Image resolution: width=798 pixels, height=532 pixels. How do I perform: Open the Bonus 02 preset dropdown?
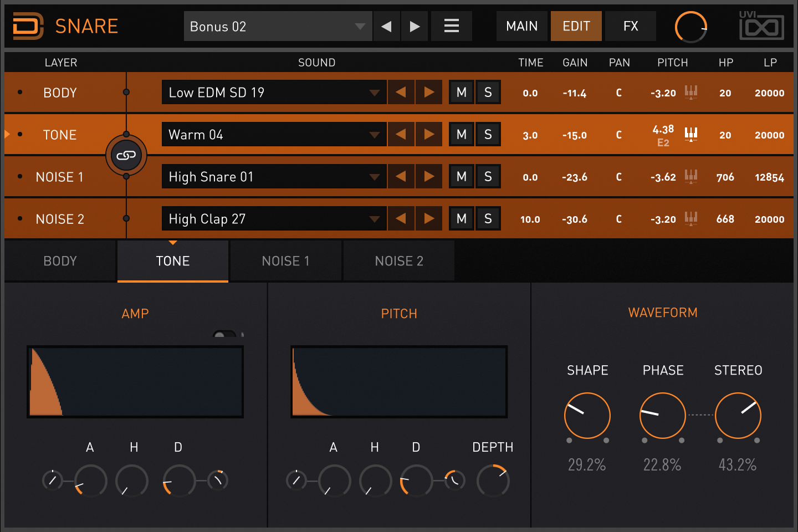coord(278,26)
